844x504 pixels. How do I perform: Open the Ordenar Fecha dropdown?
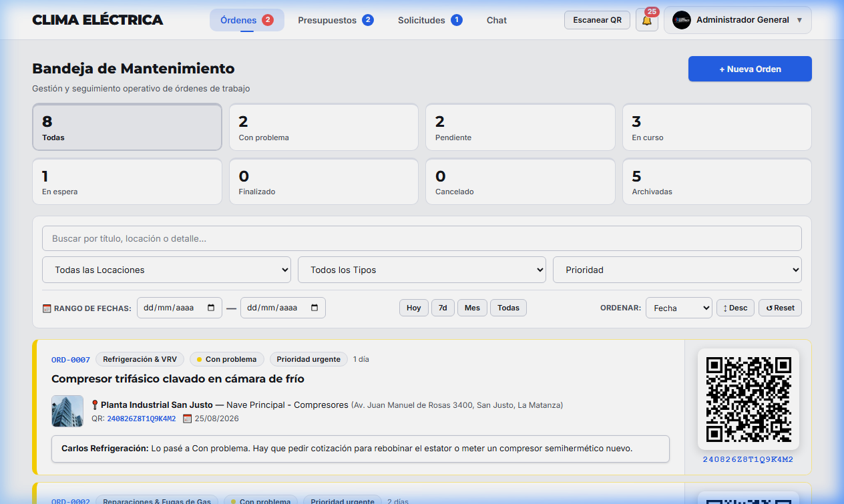click(679, 308)
